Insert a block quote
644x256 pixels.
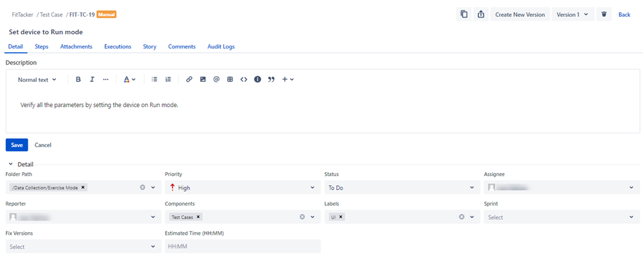271,79
